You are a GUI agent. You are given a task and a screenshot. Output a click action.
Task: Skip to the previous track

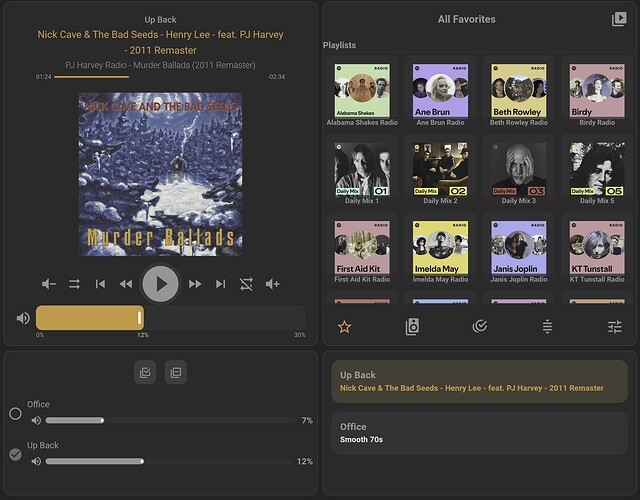100,284
